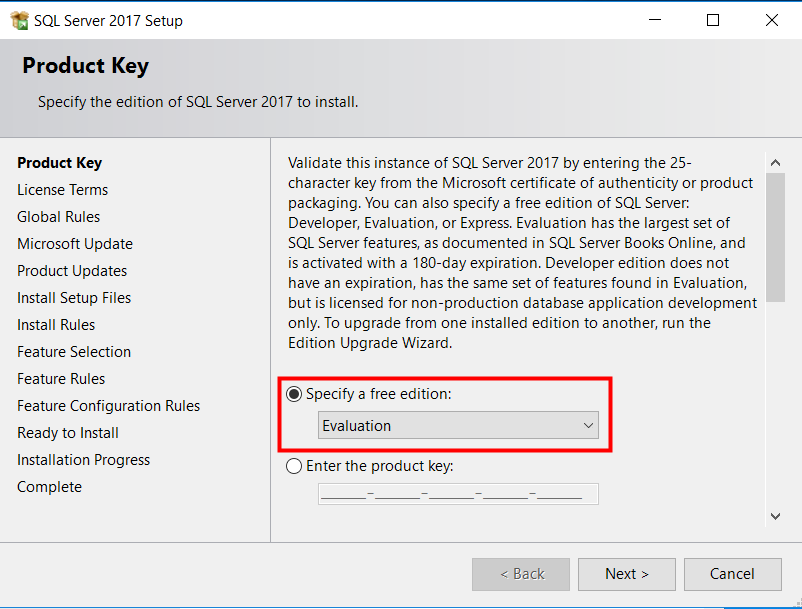Go to the Feature Selection step
The image size is (802, 609).
coord(74,352)
